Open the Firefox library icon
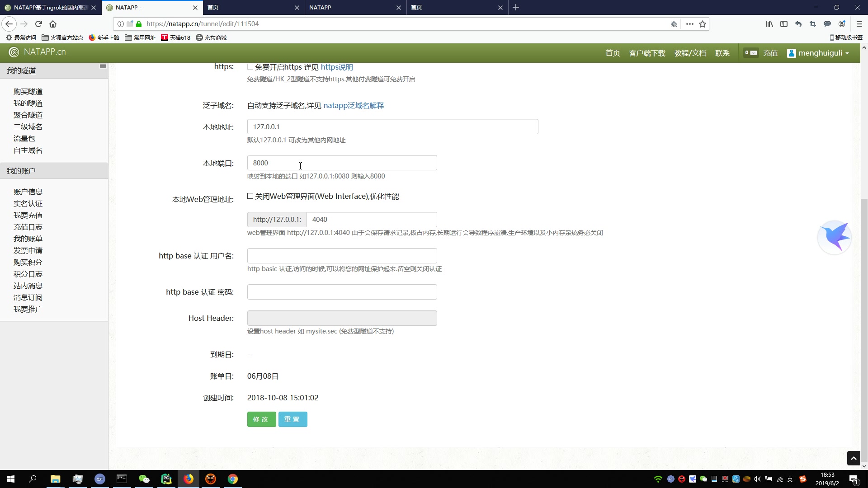The image size is (868, 488). coord(769,24)
